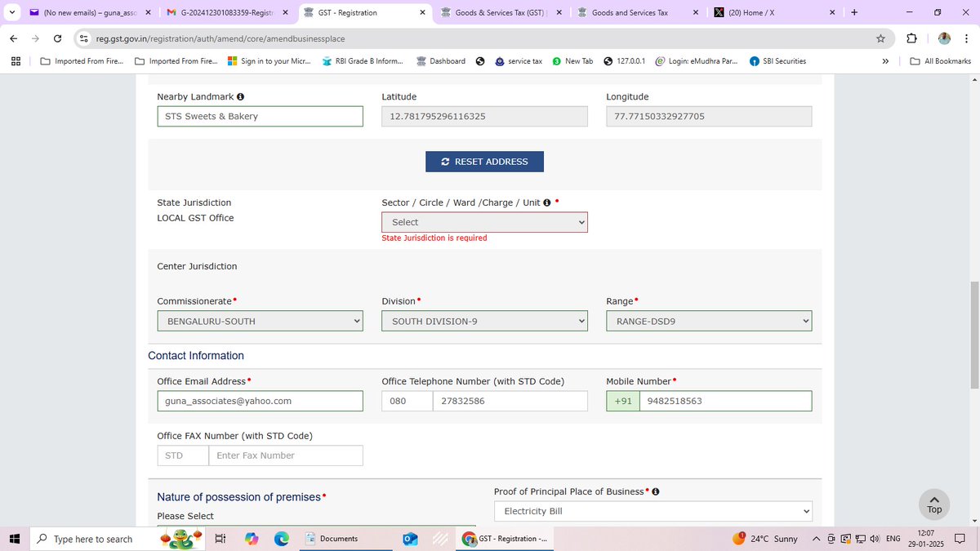
Task: Open the Login: eMudhra Par... bookmark
Action: click(x=696, y=61)
